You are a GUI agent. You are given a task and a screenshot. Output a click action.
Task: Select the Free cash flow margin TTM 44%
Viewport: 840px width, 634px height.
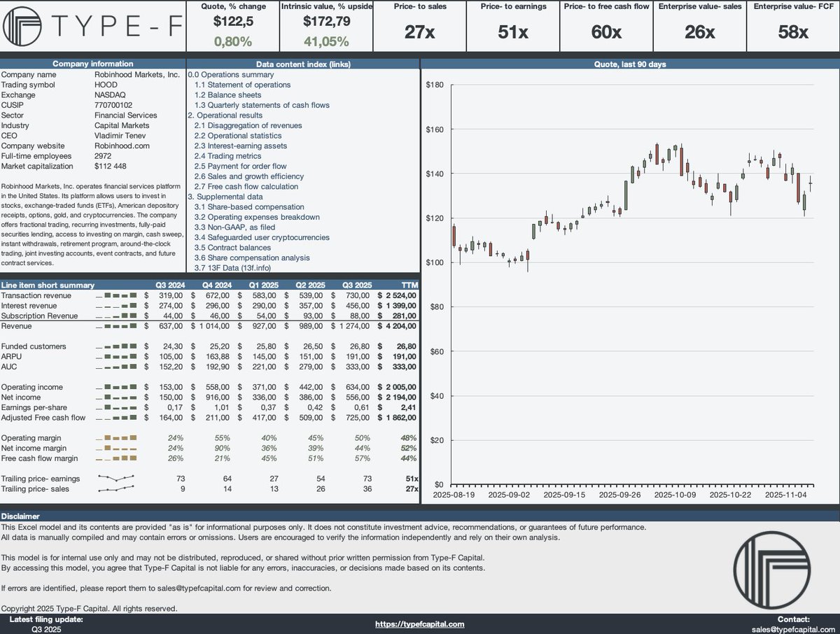409,458
